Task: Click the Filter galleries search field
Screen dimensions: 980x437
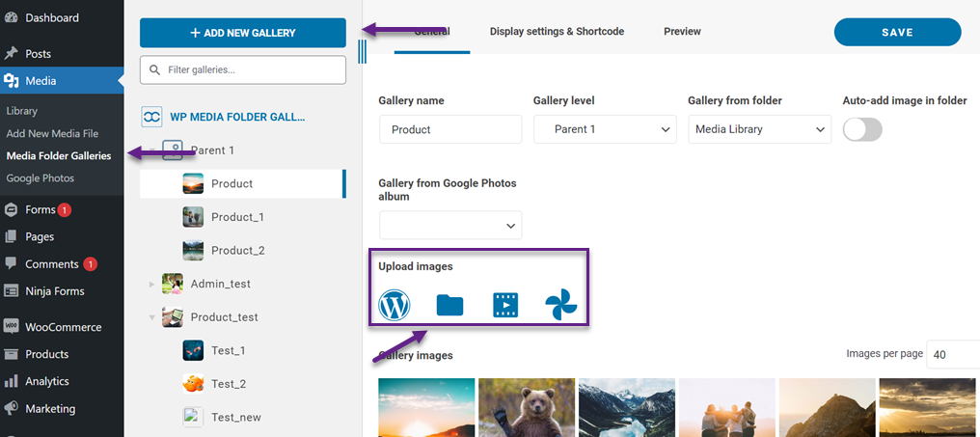Action: (x=243, y=69)
